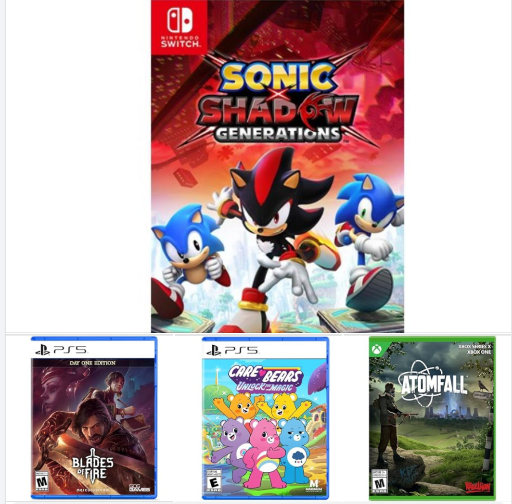Click the Blades of Fire title logo

click(x=93, y=466)
